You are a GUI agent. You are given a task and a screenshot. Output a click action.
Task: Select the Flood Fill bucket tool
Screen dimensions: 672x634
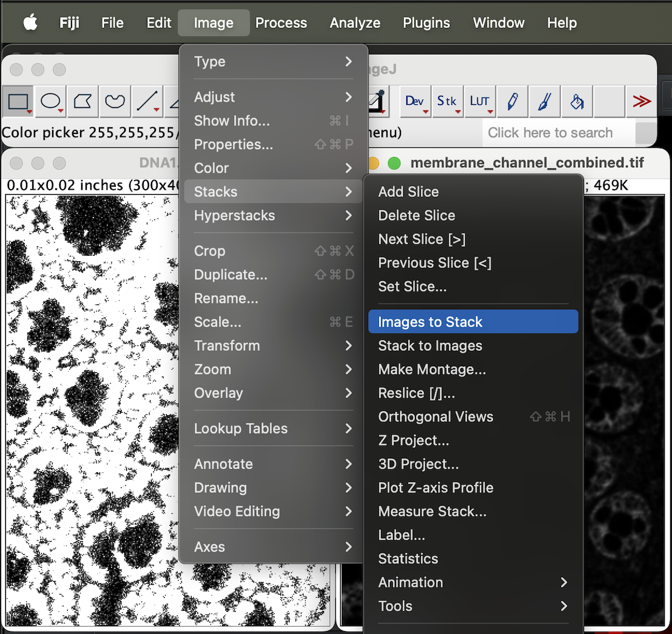pos(577,101)
